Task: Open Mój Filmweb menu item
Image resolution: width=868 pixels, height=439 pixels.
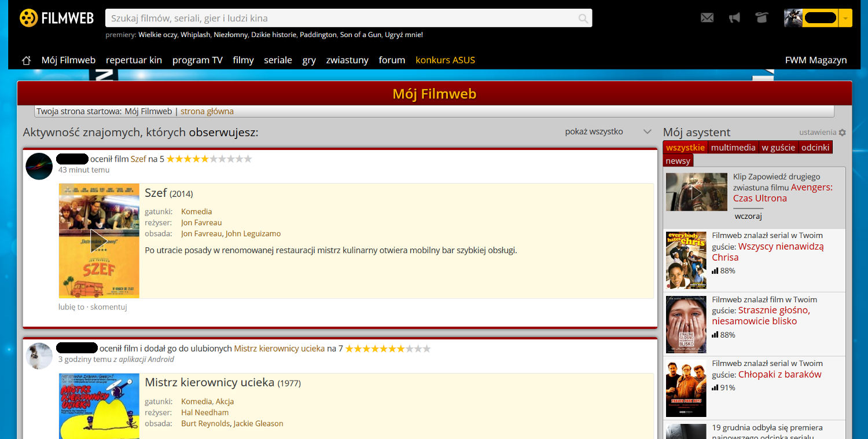Action: pos(68,60)
